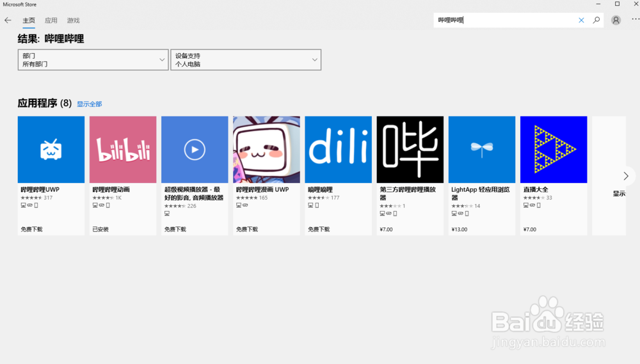Select the 哔哩哔哩漫画 UWP title text
This screenshot has height=364, width=640.
point(262,190)
